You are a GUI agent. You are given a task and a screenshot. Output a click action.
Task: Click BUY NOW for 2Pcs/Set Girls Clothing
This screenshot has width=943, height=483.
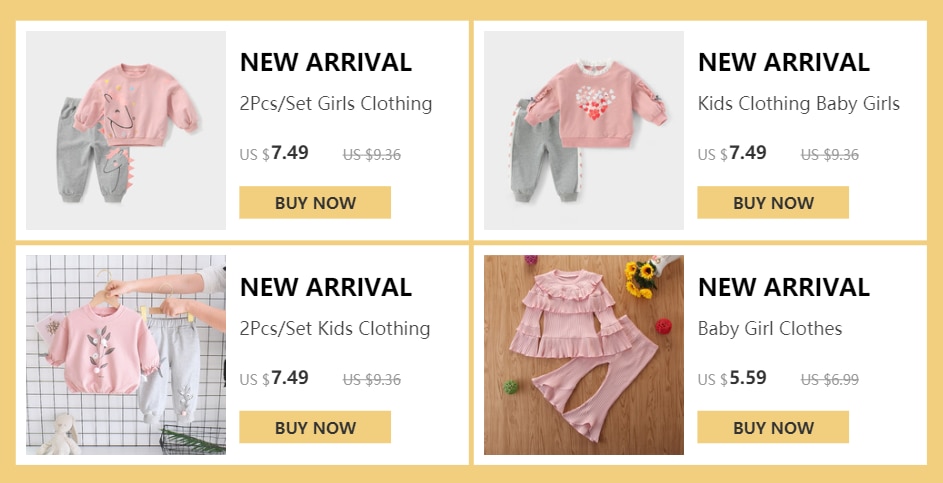pyautogui.click(x=315, y=203)
